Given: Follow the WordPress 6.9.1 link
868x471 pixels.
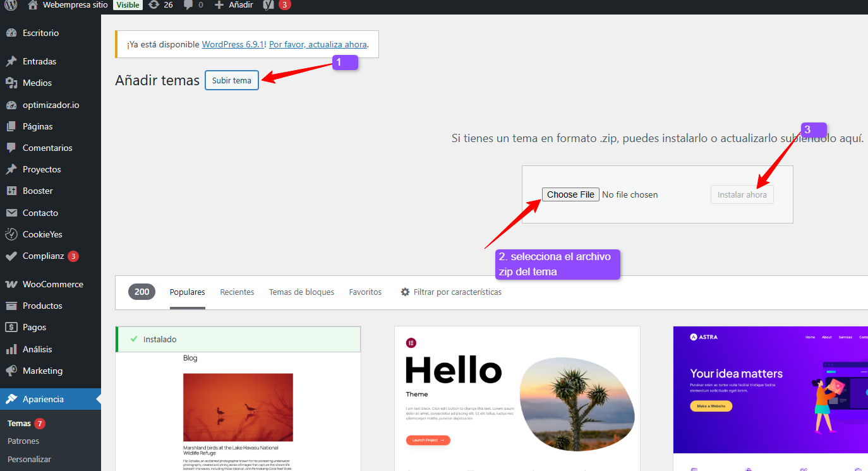Looking at the screenshot, I should point(233,45).
